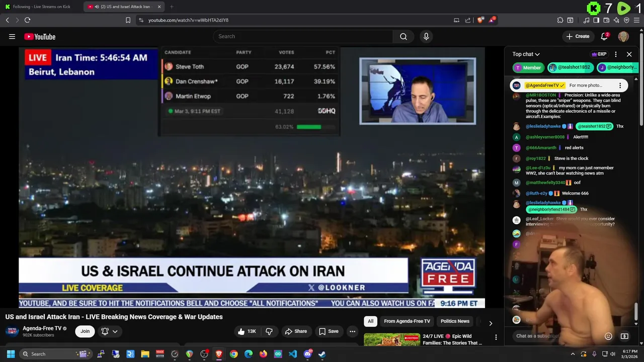Viewport: 644px width, 362px height.
Task: Bookmark this page with the bookmark icon
Action: click(128, 20)
